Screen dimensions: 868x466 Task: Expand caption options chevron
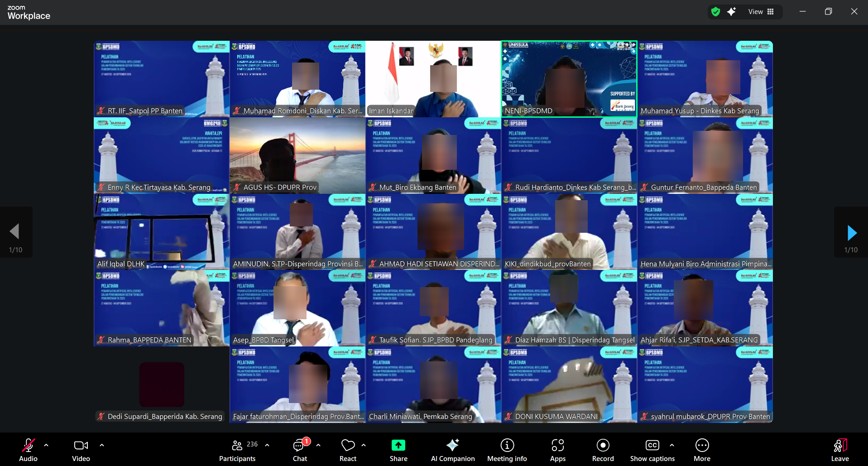(672, 445)
